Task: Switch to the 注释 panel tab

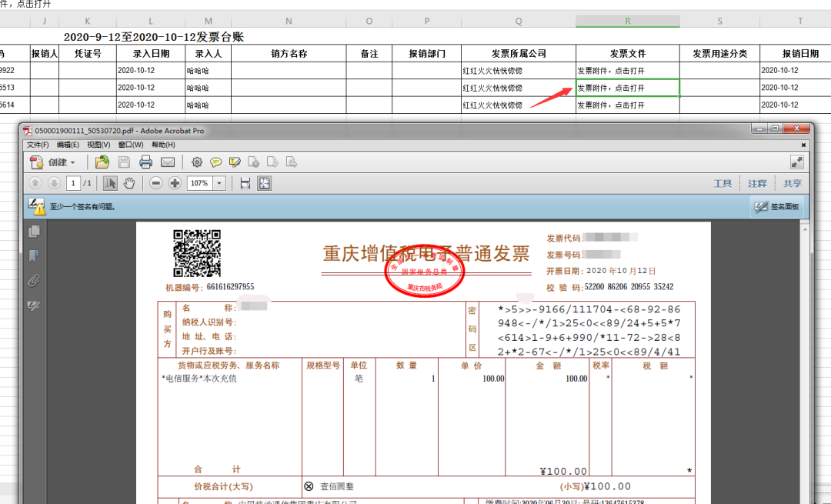Action: coord(759,182)
